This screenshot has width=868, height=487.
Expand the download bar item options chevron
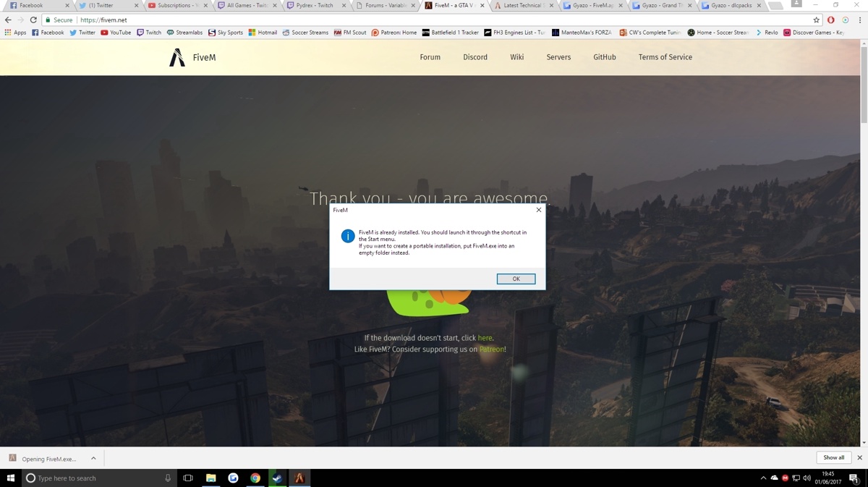click(93, 457)
